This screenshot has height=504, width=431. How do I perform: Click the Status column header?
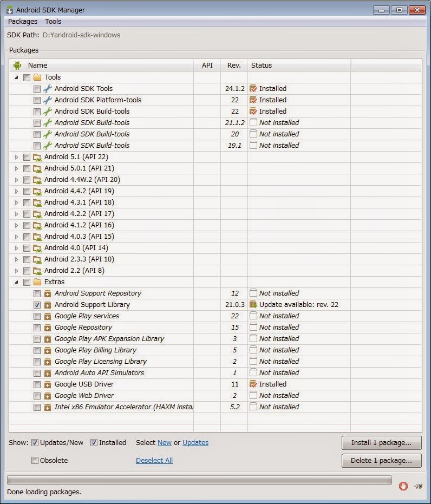(x=299, y=66)
